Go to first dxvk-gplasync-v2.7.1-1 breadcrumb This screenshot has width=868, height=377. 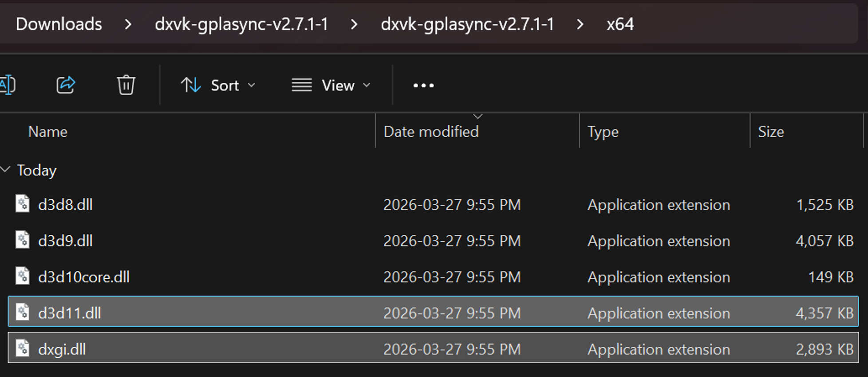pyautogui.click(x=241, y=24)
